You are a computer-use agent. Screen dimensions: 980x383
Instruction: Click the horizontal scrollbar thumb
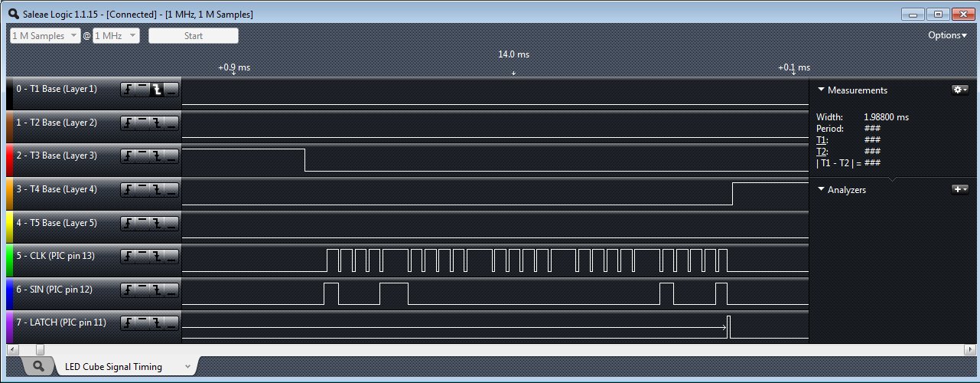[x=40, y=349]
